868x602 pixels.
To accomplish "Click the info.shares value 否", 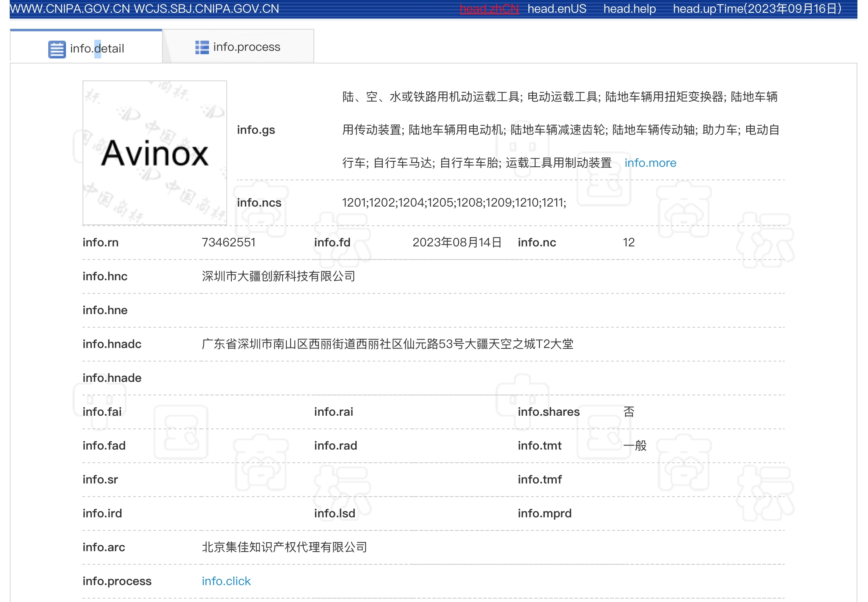I will tap(629, 412).
